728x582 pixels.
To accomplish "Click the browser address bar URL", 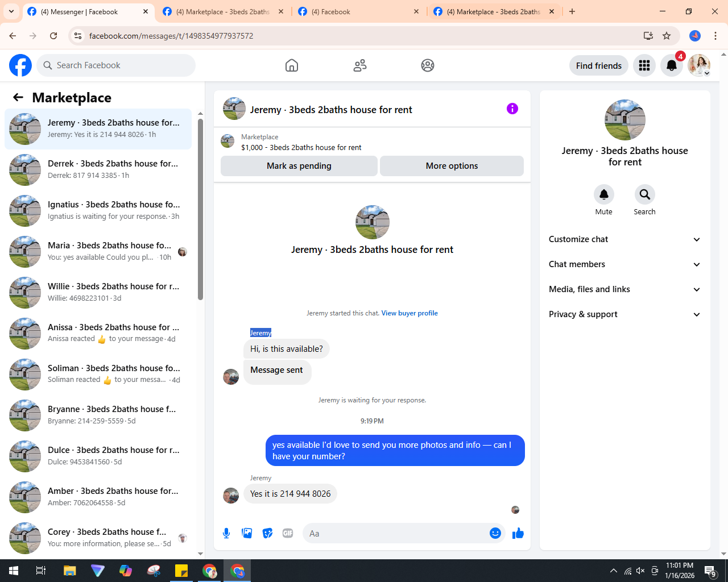I will (x=171, y=36).
